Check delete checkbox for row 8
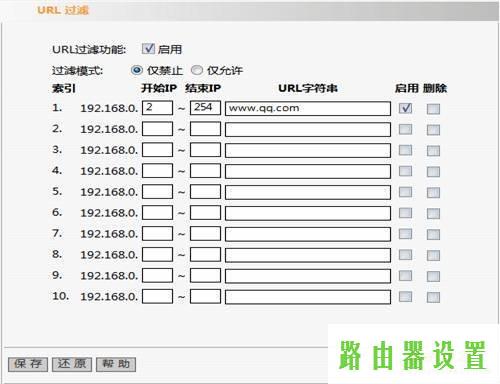 pos(433,256)
